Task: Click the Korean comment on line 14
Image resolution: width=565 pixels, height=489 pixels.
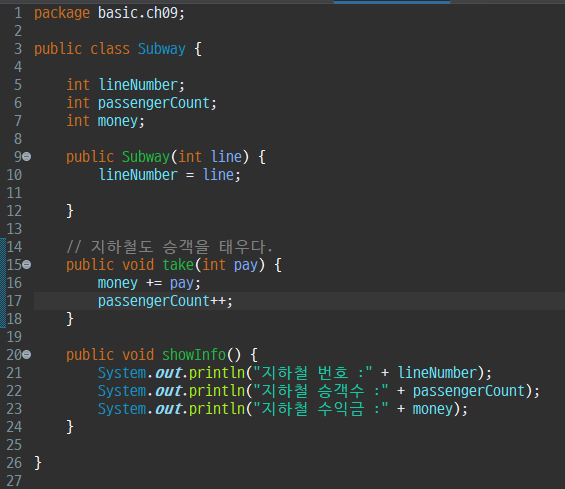Action: click(x=169, y=247)
